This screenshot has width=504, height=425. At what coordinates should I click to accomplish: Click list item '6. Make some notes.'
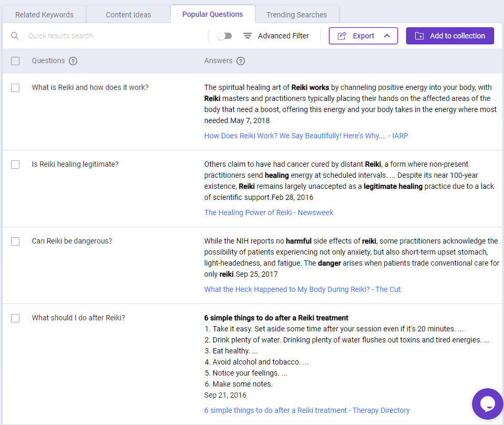coord(239,384)
